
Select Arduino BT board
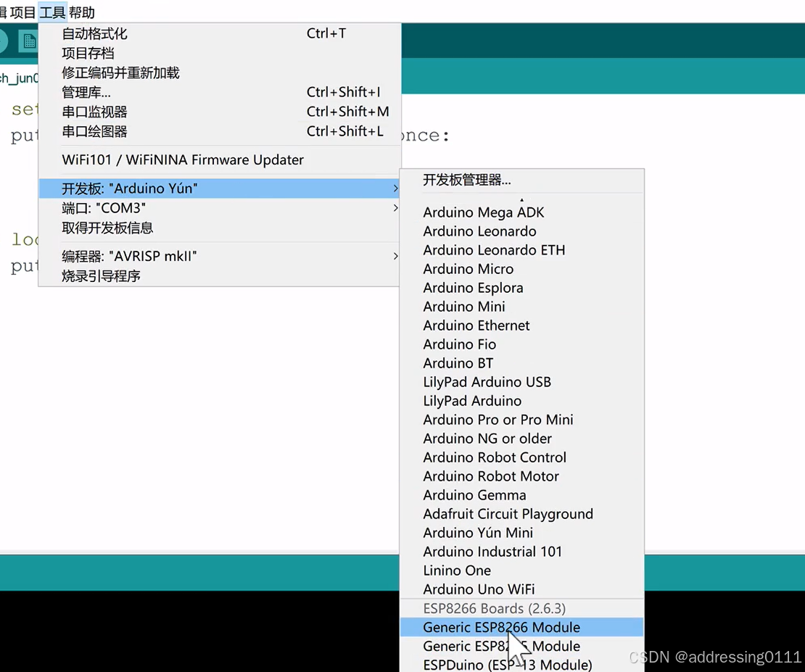521,363
